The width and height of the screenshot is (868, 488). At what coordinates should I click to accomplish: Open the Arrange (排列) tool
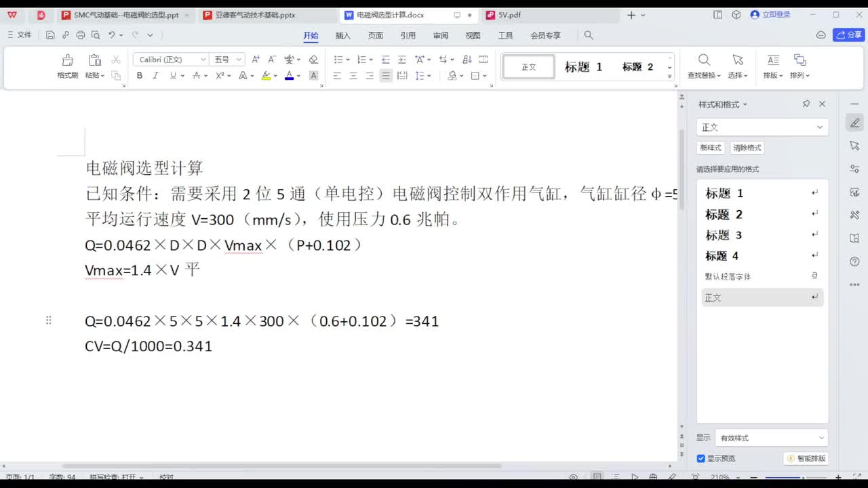[800, 67]
